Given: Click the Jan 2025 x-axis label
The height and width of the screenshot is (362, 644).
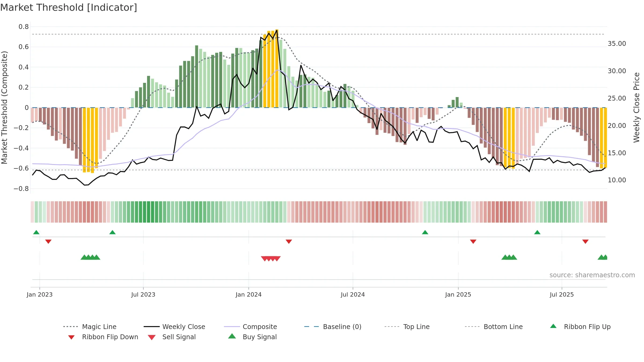Looking at the screenshot, I should point(458,294).
